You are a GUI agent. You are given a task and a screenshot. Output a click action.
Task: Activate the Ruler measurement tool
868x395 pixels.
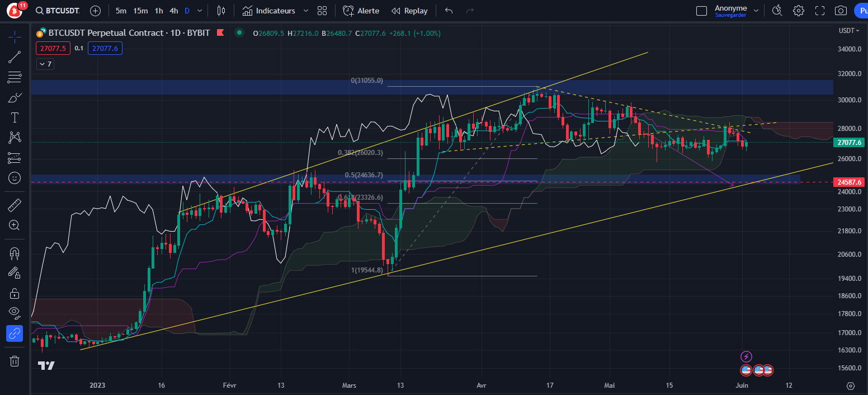15,204
